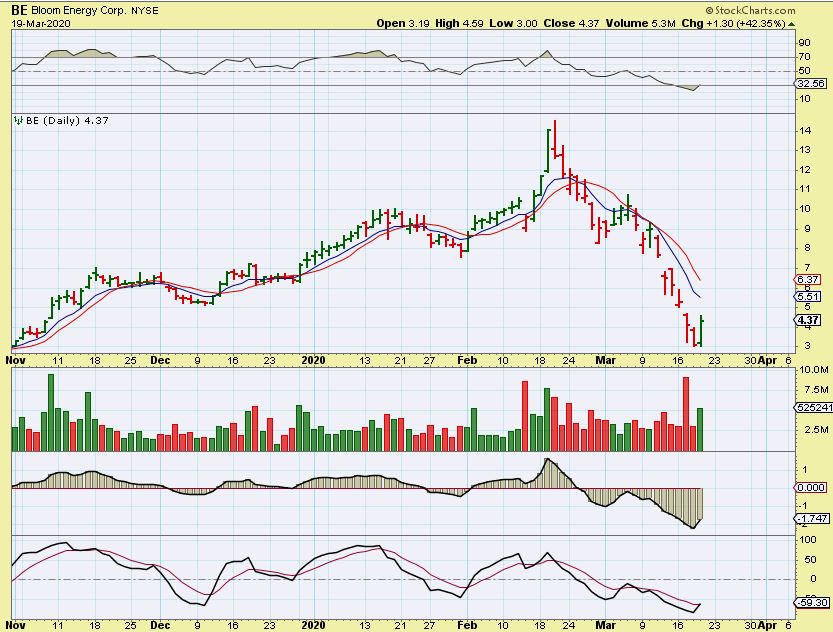Click the tall red volume bar in mid-March
This screenshot has width=833, height=632.
(x=686, y=414)
